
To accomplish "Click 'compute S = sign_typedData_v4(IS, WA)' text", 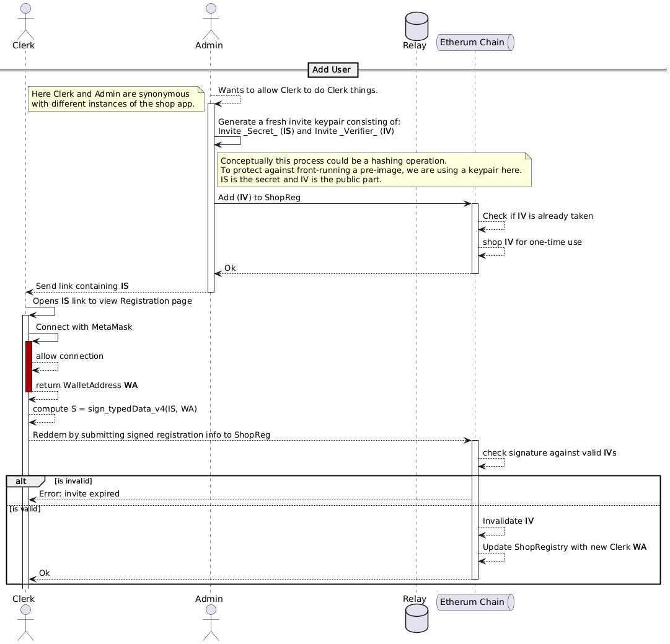I will 115,409.
